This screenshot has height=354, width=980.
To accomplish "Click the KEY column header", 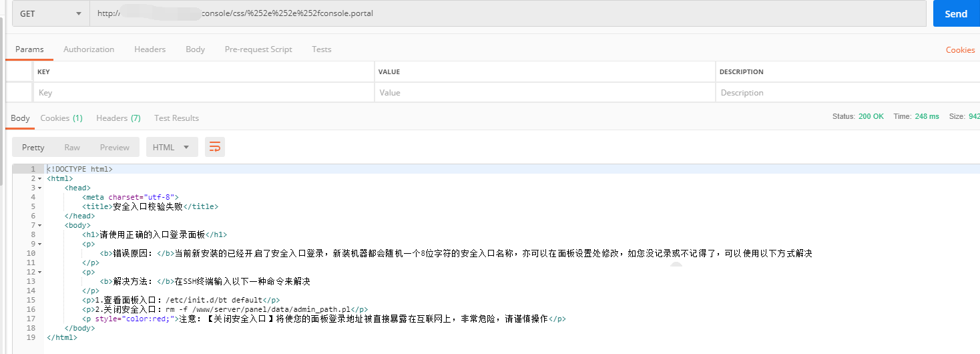I will pos(43,72).
